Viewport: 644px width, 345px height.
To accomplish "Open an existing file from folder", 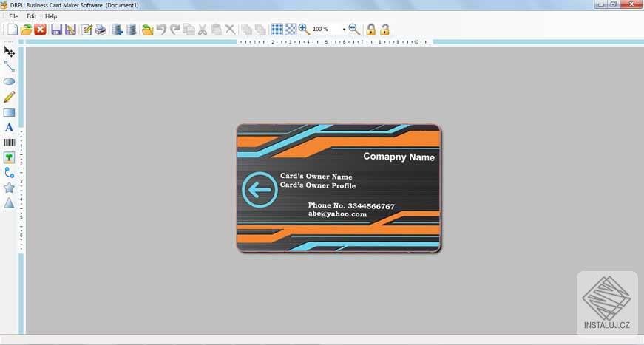I will coord(27,30).
